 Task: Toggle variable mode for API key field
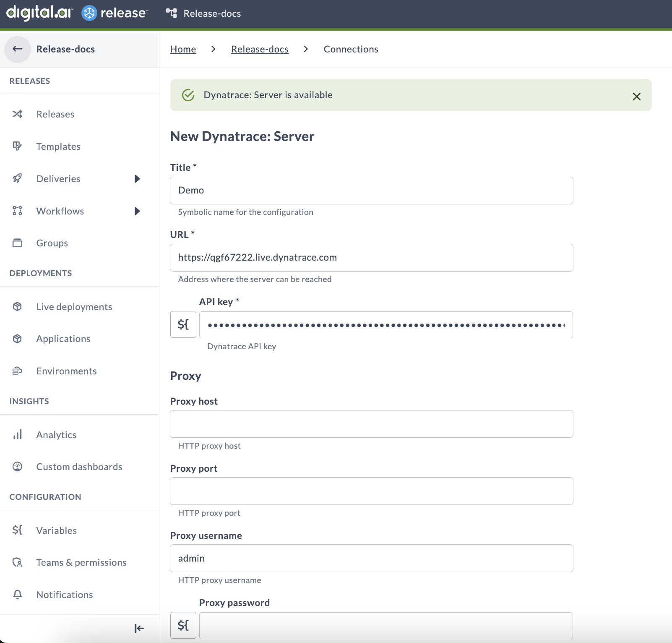pos(183,324)
